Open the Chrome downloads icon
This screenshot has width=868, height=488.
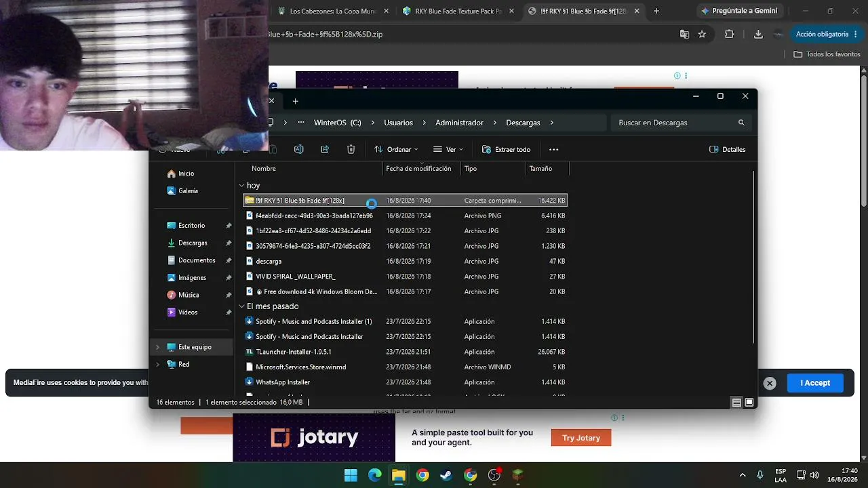tap(758, 34)
